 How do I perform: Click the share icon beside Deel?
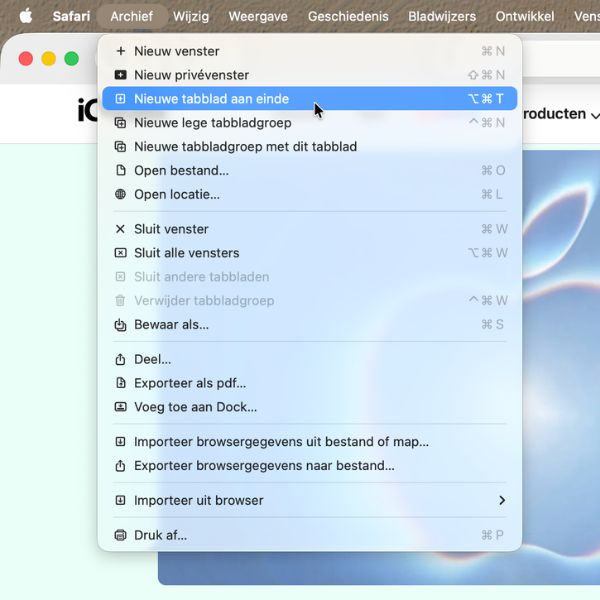121,359
